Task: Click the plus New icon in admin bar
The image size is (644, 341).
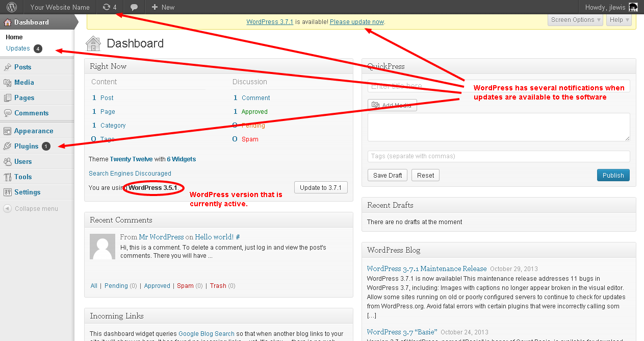Action: point(154,7)
